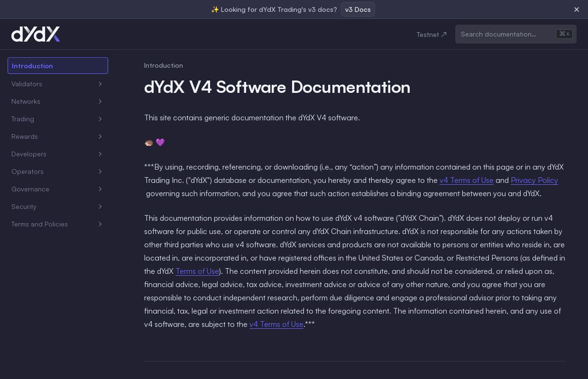Click the dYdX V4 Software Documentation heading
Viewport: 588px width, 379px height.
(x=277, y=87)
